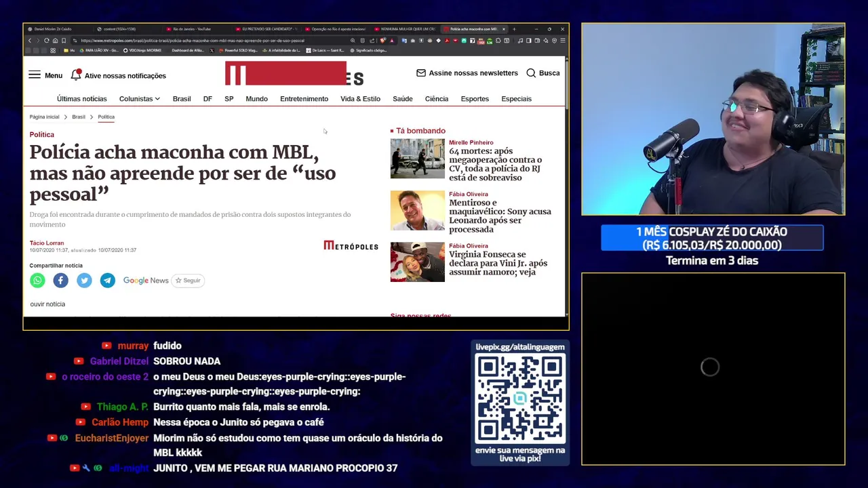The image size is (868, 488).
Task: Click the share icon in address bar
Action: tap(372, 41)
